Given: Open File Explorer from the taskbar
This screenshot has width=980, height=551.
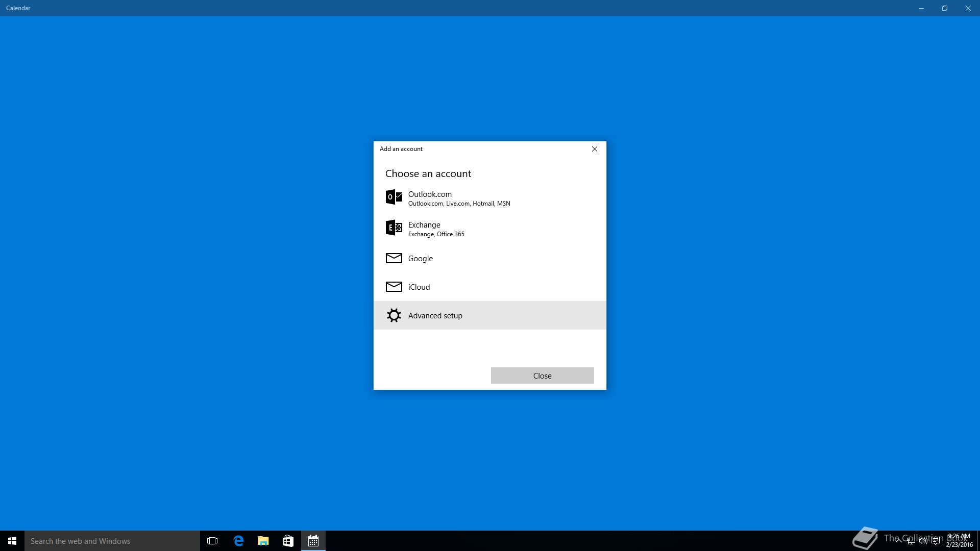Looking at the screenshot, I should pos(263,541).
